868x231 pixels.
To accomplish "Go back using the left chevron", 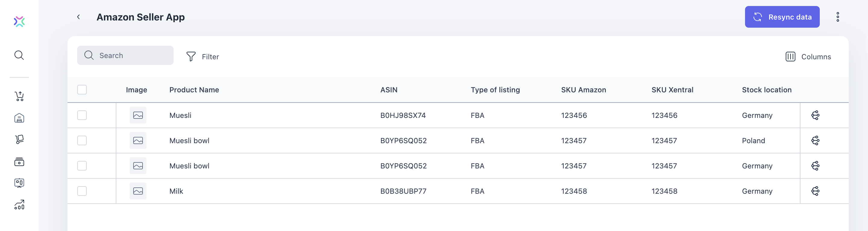I will point(78,17).
